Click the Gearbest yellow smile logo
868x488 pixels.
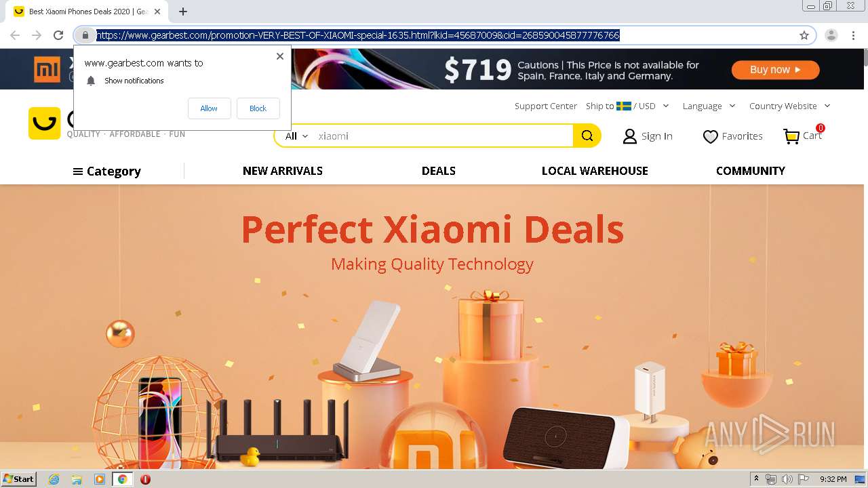click(44, 123)
